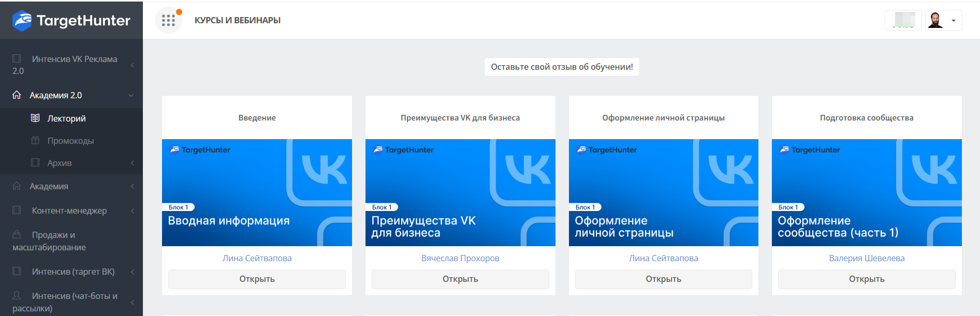The image size is (980, 316).
Task: Click the gift icon beside Промокоды
Action: (x=35, y=140)
